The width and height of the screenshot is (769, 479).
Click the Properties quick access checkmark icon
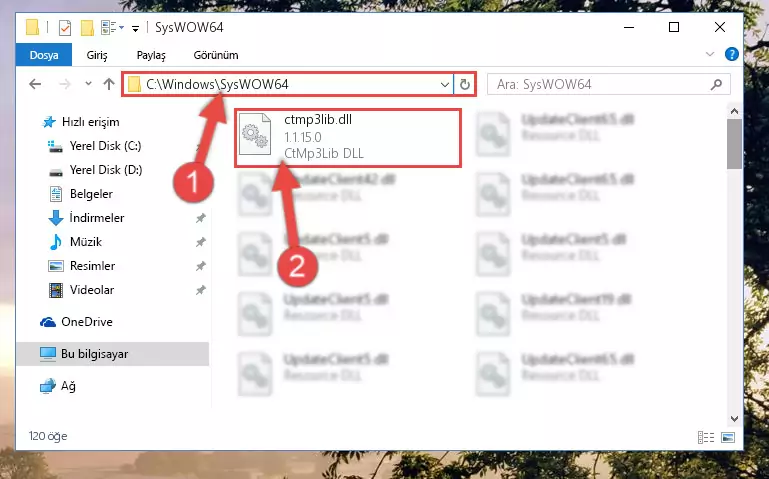click(x=65, y=28)
